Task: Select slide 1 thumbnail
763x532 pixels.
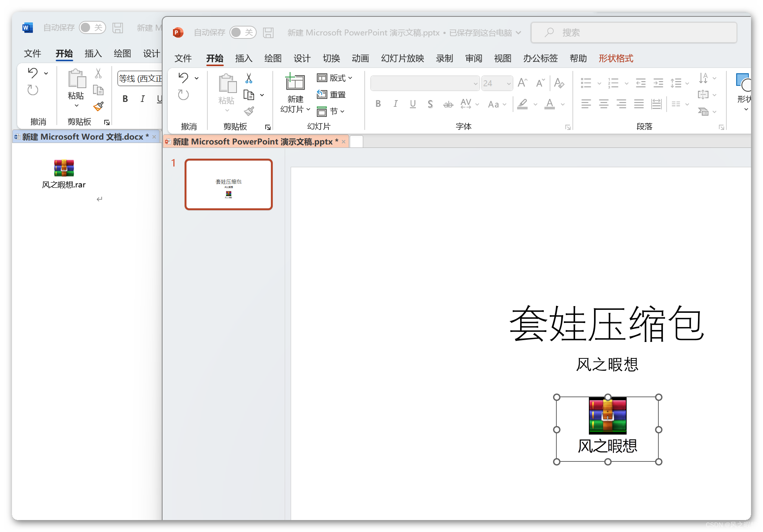Action: tap(229, 184)
